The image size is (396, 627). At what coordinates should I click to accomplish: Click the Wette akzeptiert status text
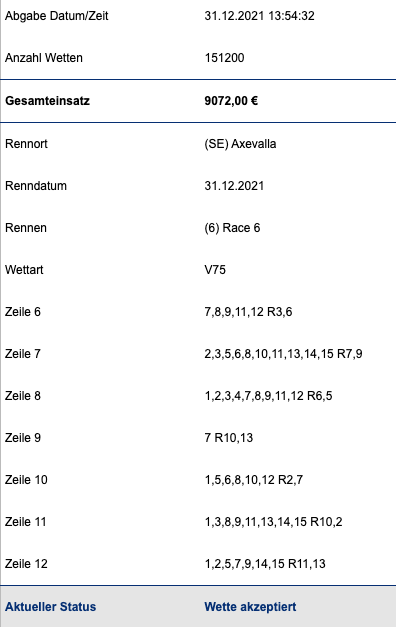coord(250,607)
